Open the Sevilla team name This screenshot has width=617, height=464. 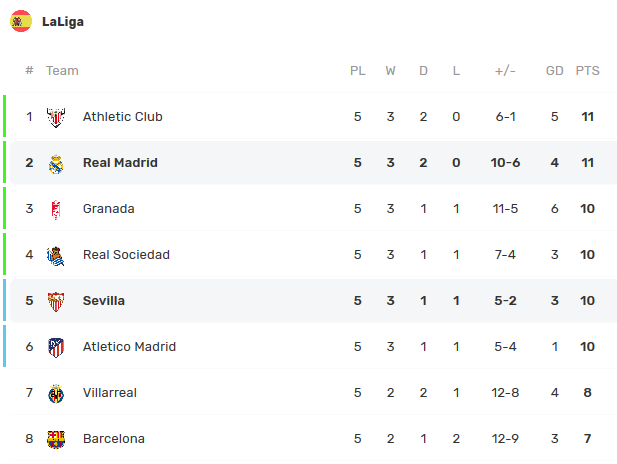pyautogui.click(x=104, y=301)
